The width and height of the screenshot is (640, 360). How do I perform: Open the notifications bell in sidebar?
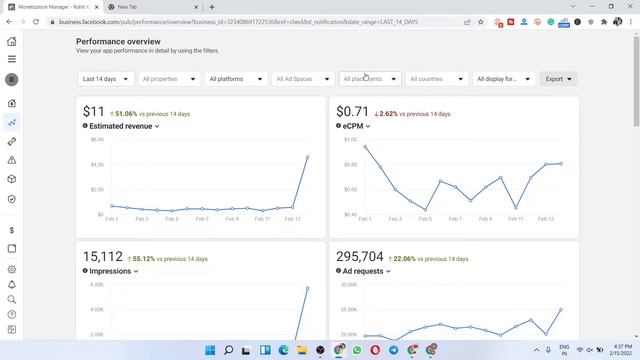coord(12,284)
